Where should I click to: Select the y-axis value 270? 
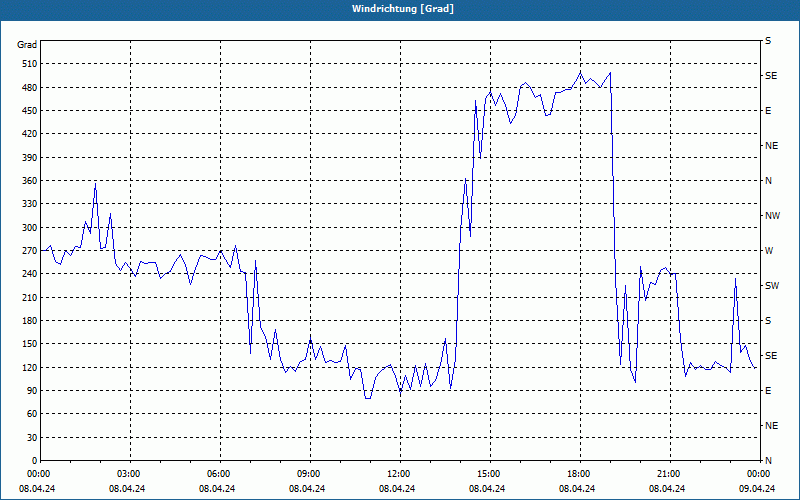(30, 251)
